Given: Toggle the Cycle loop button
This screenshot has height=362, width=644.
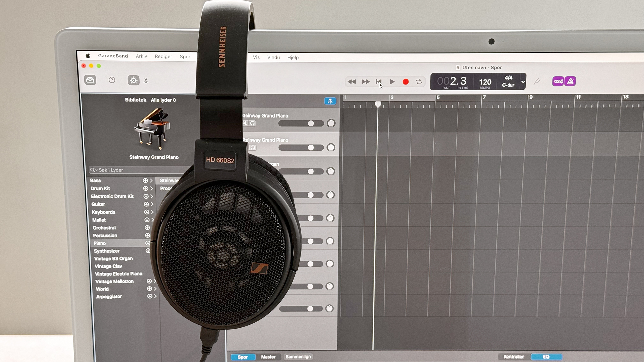Looking at the screenshot, I should coord(419,82).
